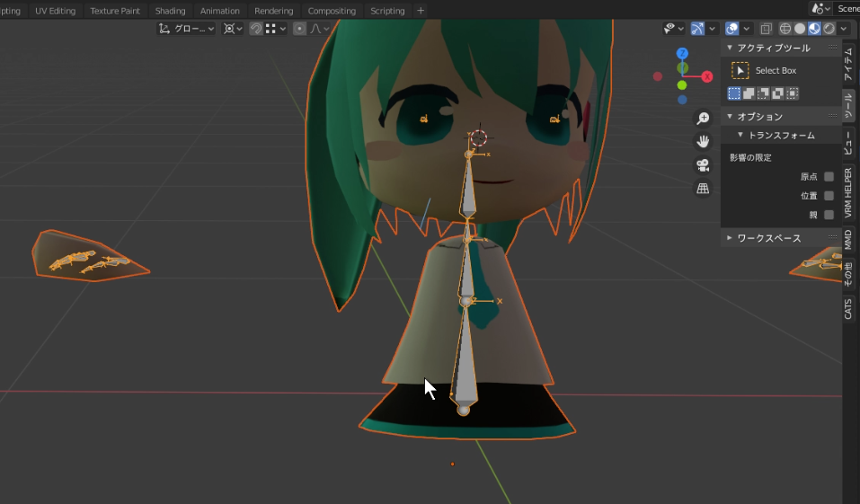Expand the ワークスペース panel
This screenshot has width=860, height=504.
[730, 238]
